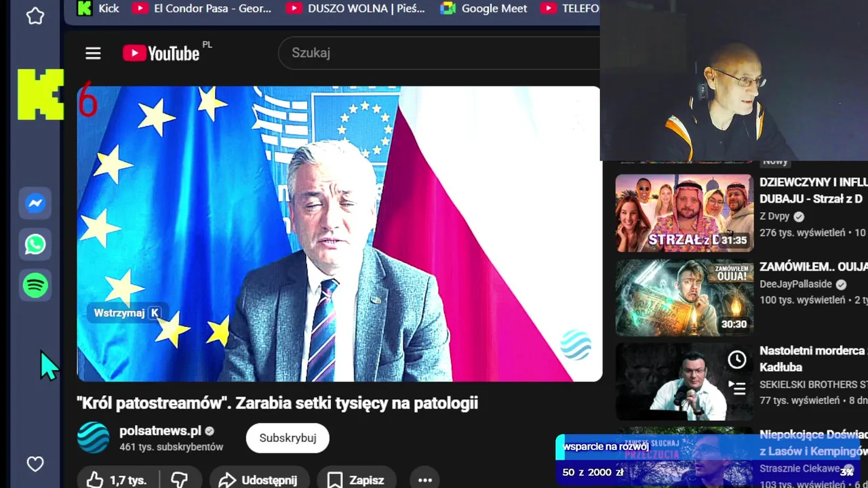868x488 pixels.
Task: Share the video with Udostępnij
Action: click(258, 480)
